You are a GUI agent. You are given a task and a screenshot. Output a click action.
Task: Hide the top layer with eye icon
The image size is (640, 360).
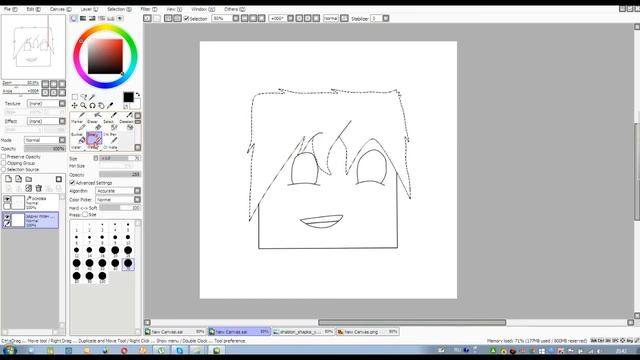click(7, 199)
